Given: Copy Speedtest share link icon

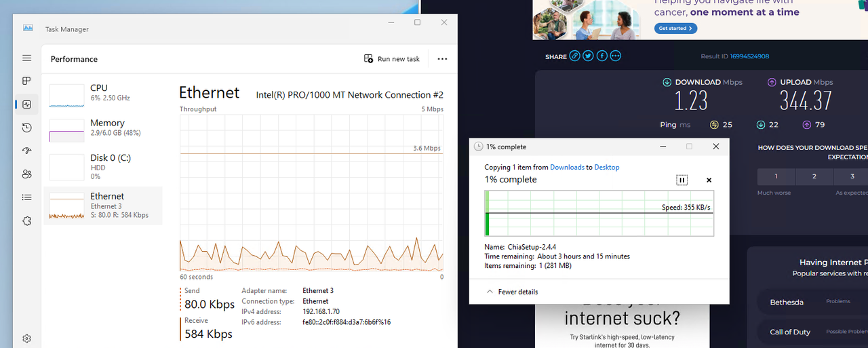Looking at the screenshot, I should [574, 56].
